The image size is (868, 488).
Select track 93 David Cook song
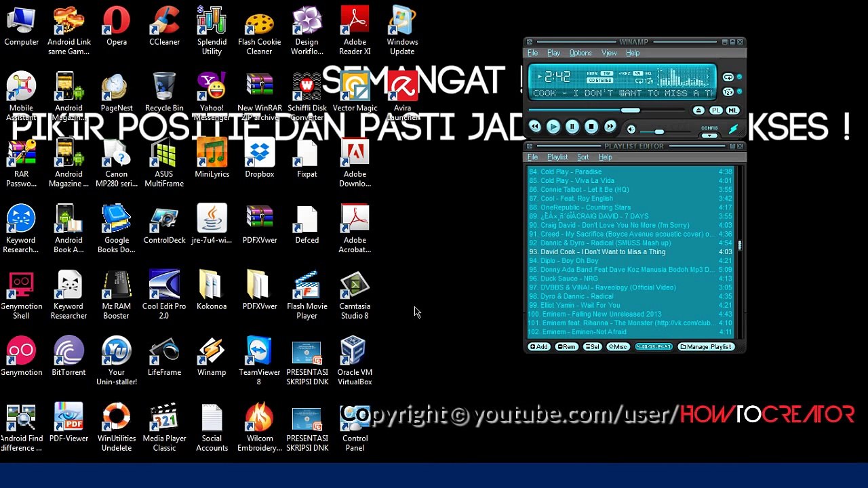[x=631, y=252]
